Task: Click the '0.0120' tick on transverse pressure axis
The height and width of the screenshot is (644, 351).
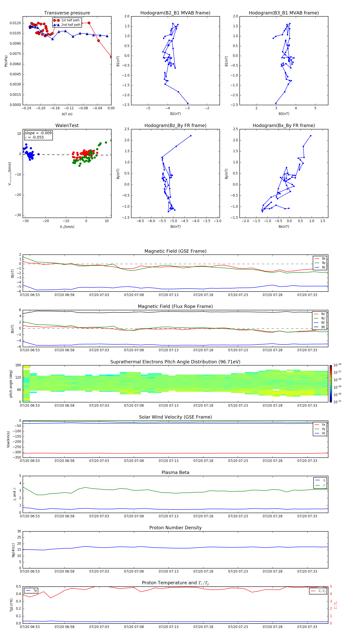Action: [15, 23]
